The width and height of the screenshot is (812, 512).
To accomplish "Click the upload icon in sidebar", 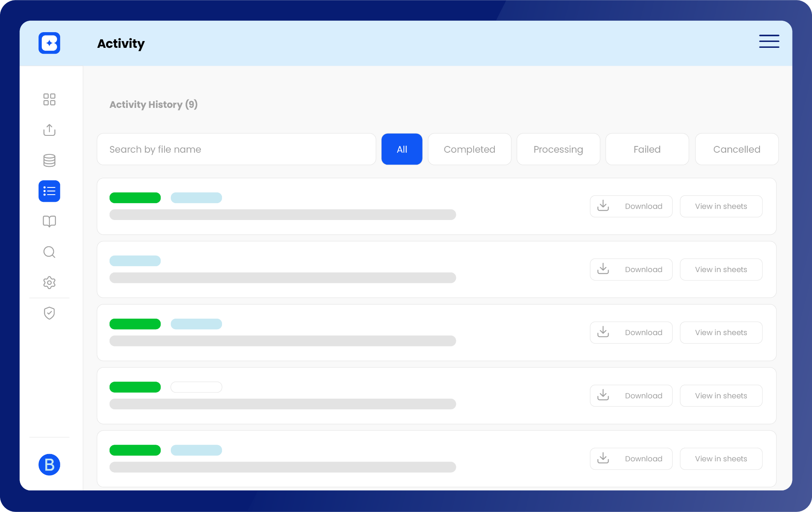I will 49,130.
